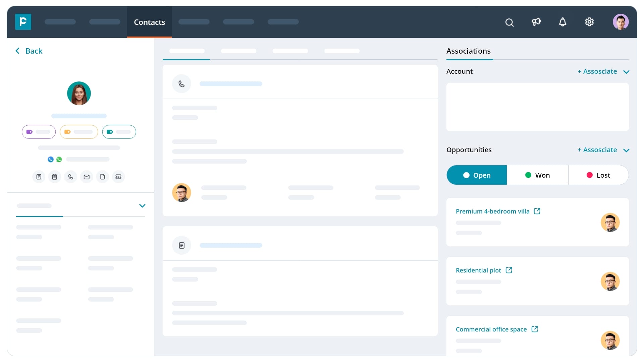
Task: Select the Open opportunities filter
Action: click(x=477, y=175)
